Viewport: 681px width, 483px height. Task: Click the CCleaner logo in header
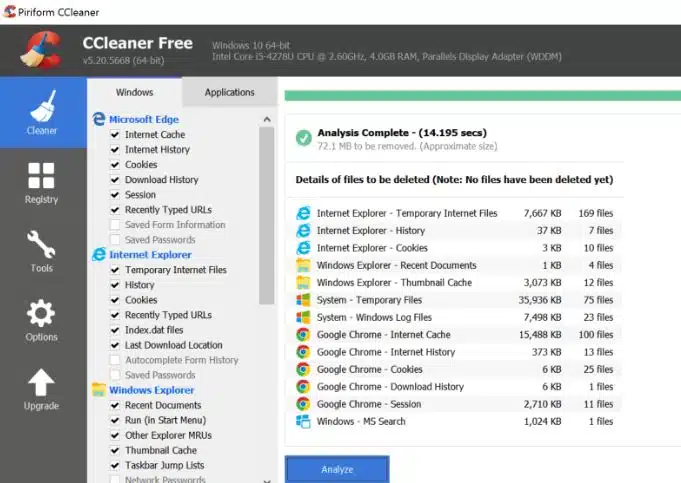pos(41,50)
